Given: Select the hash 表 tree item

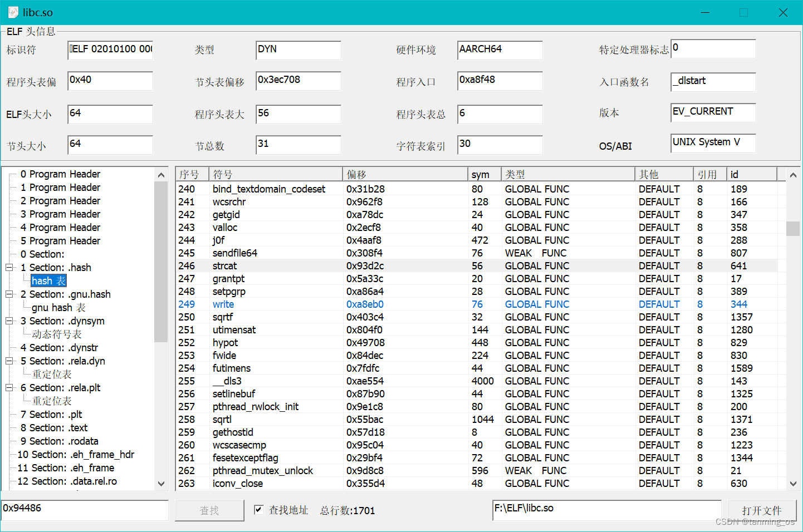Looking at the screenshot, I should point(48,280).
